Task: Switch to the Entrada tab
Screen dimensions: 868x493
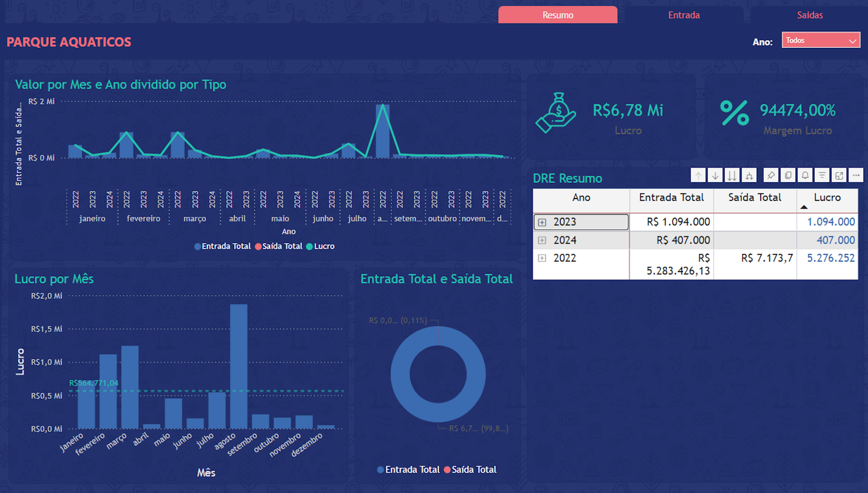Action: tap(684, 15)
